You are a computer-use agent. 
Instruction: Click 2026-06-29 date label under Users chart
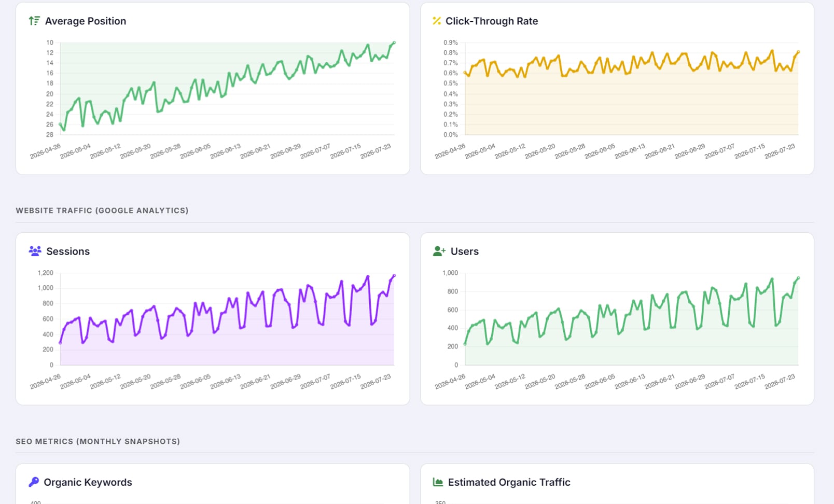(x=690, y=382)
